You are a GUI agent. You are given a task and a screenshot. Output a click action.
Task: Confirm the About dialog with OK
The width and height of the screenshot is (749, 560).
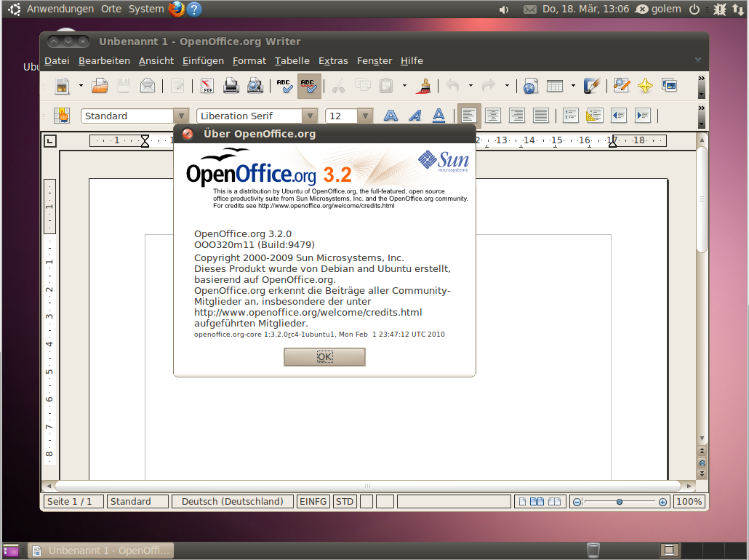tap(324, 356)
